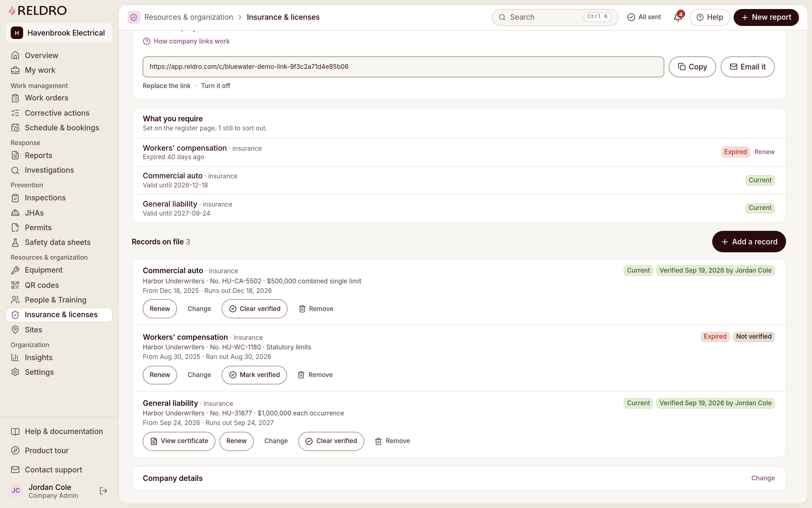Open Permits in the sidebar
Viewport: 812px width, 508px height.
tap(59, 227)
